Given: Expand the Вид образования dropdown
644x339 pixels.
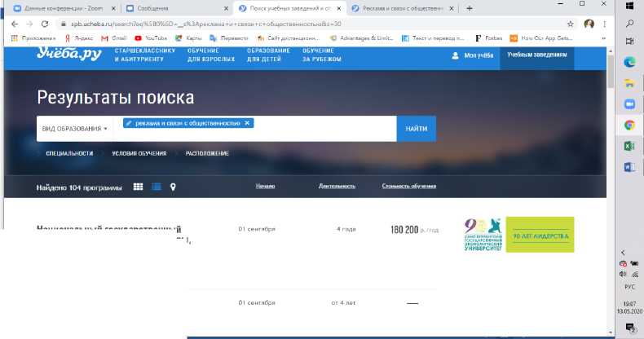Looking at the screenshot, I should 74,129.
